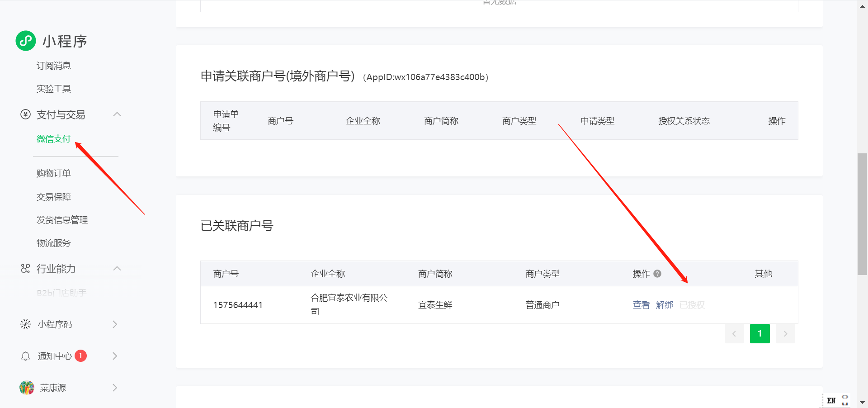Viewport: 868px width, 408px height.
Task: Click company name 合肥宜泰农业有限公司
Action: tap(349, 305)
